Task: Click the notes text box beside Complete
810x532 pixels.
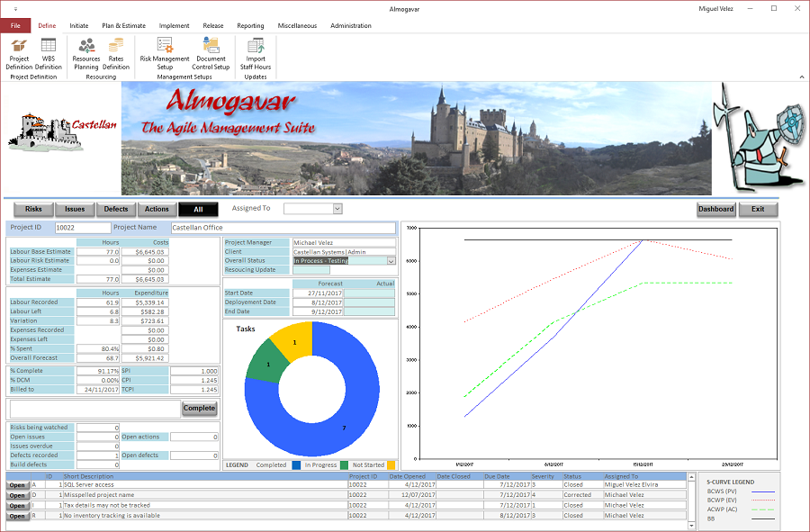Action: coord(95,409)
